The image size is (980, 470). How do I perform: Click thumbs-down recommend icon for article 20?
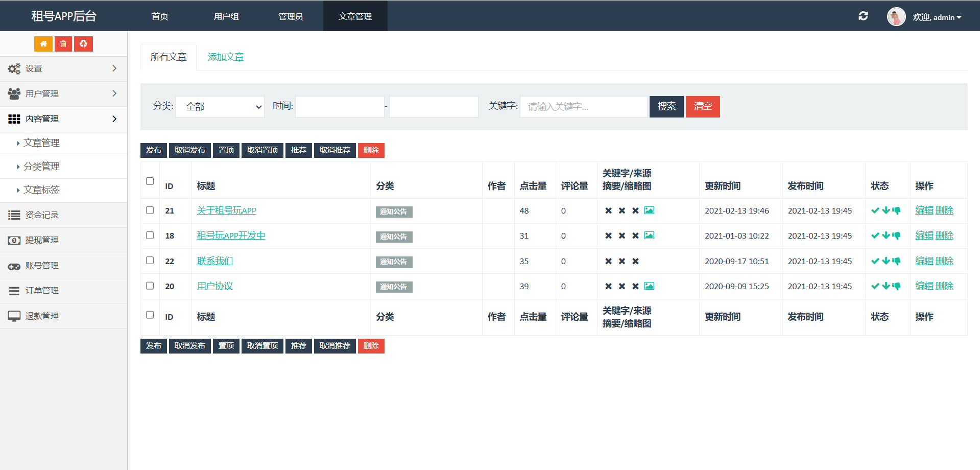point(896,286)
